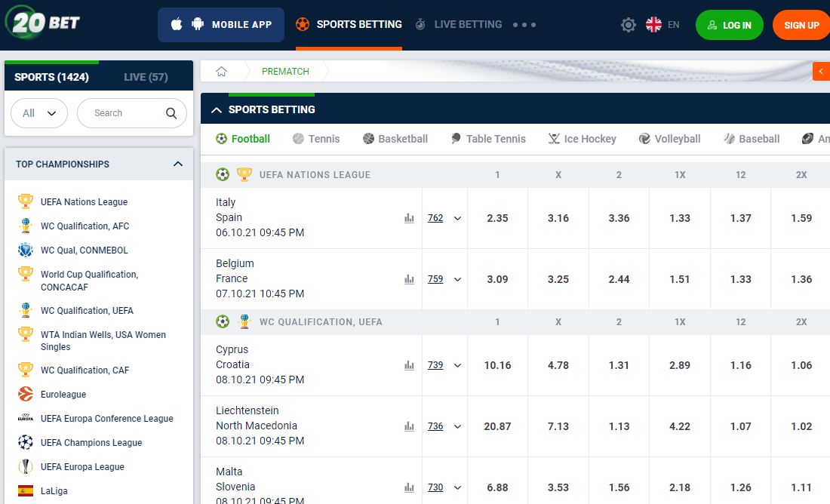This screenshot has width=830, height=504.
Task: Open statistics icon for Belgium vs France
Action: pos(409,279)
